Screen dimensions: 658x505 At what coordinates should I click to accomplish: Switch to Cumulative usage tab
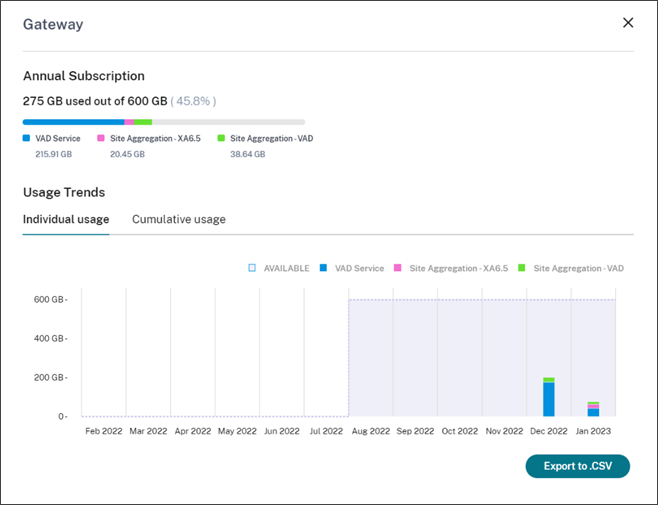click(x=179, y=219)
